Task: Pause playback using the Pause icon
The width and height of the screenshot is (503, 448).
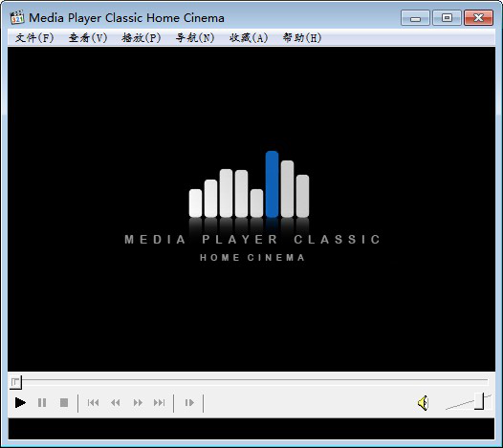Action: 42,402
